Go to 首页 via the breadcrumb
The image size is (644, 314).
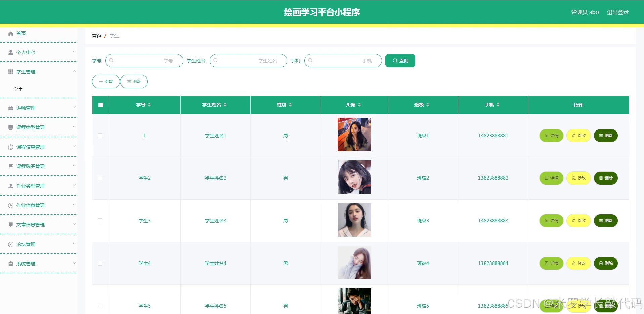click(x=97, y=36)
